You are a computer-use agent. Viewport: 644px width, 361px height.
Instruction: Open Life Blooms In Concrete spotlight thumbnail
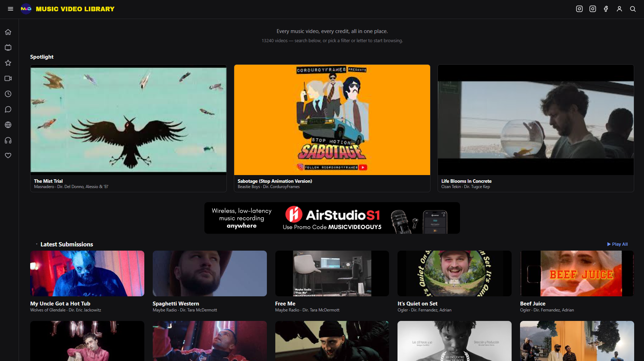(x=536, y=120)
